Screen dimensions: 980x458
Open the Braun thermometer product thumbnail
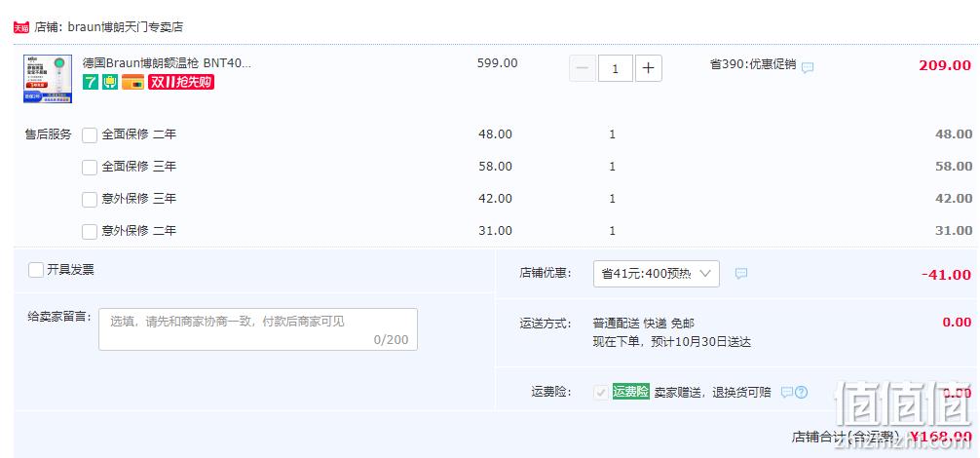[x=48, y=79]
